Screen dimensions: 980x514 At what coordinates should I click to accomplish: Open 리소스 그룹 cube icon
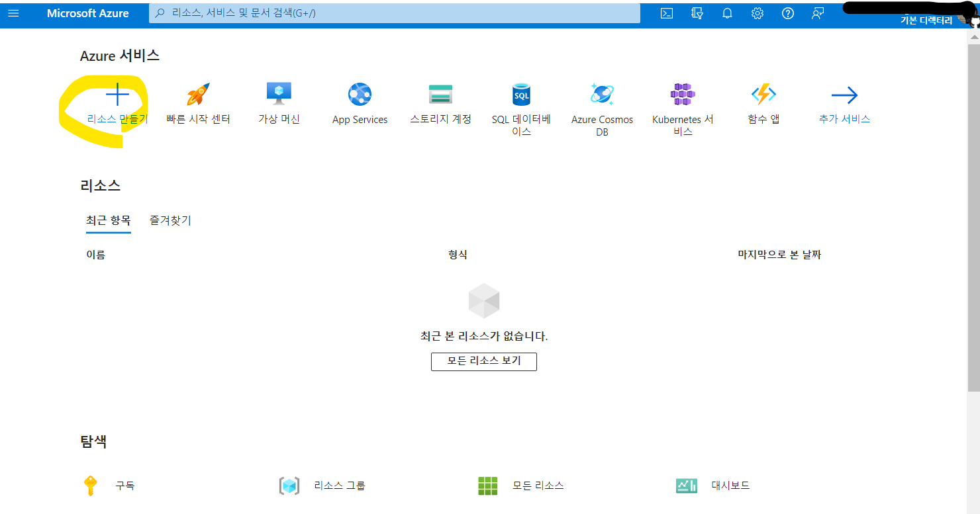click(289, 486)
